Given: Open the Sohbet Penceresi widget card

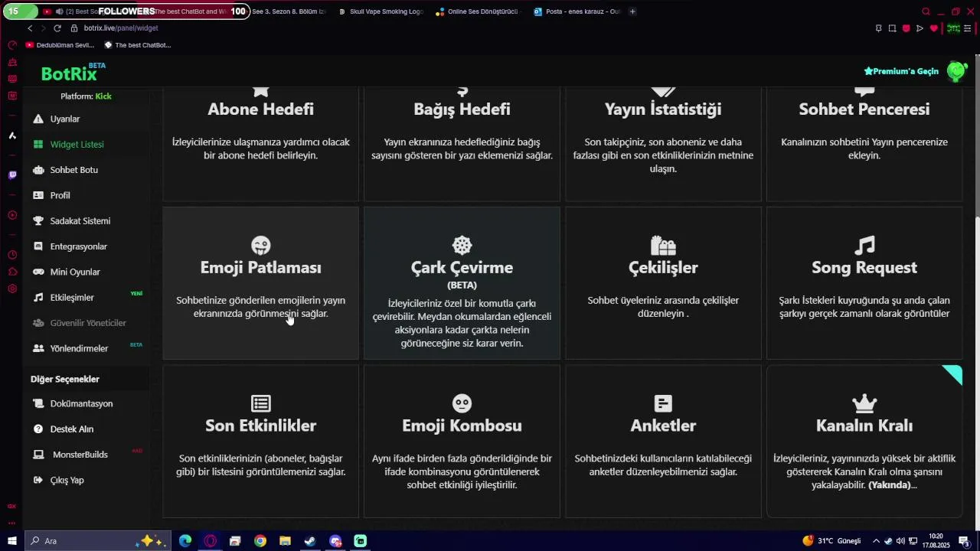Looking at the screenshot, I should point(864,144).
